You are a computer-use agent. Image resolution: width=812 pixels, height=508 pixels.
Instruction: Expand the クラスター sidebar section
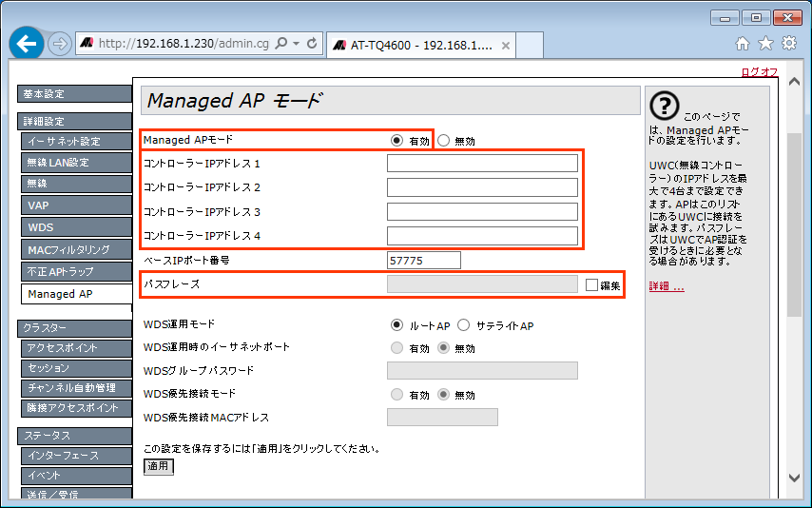pos(74,328)
